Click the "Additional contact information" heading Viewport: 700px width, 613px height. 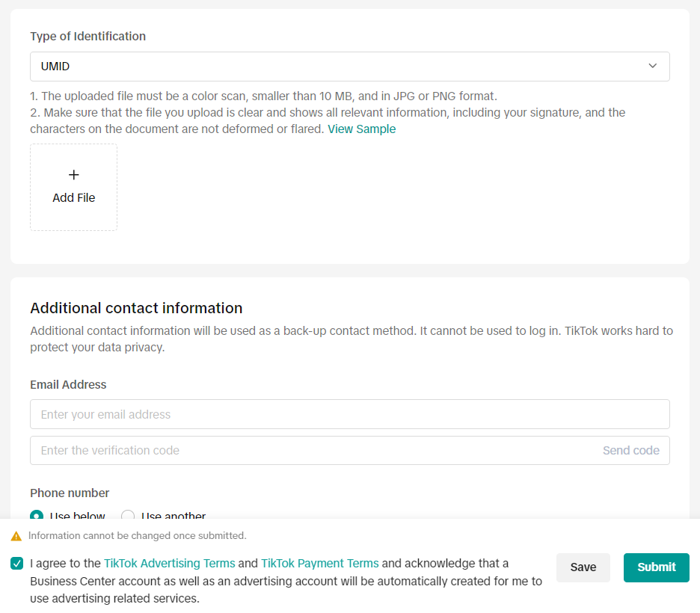point(136,308)
